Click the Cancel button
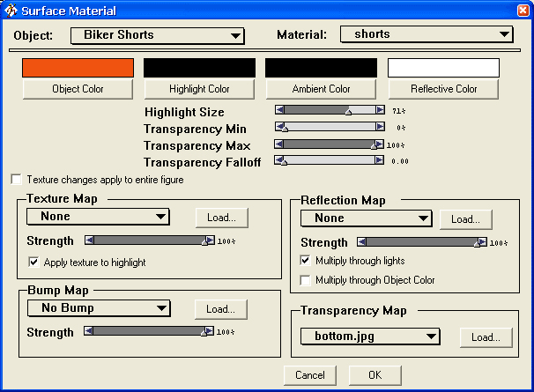Viewport: 534px width, 392px height. click(x=310, y=375)
